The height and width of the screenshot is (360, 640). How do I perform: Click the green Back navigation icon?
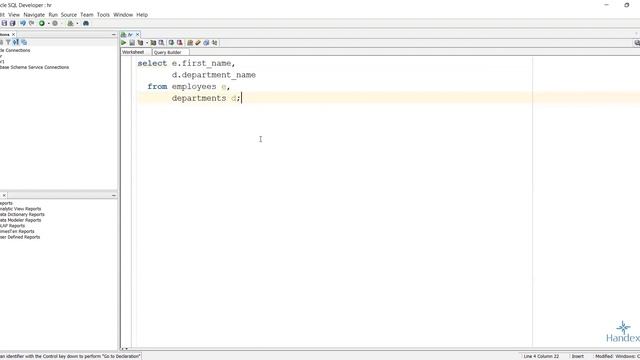pyautogui.click(x=42, y=23)
